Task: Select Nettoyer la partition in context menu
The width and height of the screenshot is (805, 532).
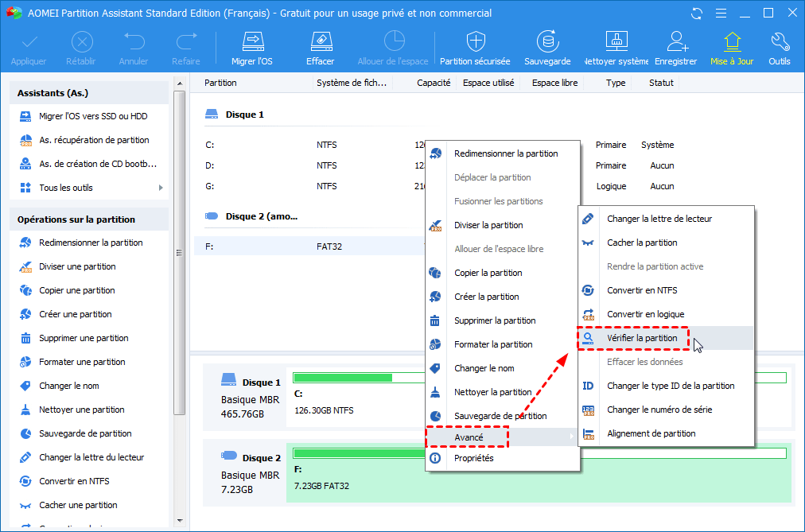Action: click(503, 393)
